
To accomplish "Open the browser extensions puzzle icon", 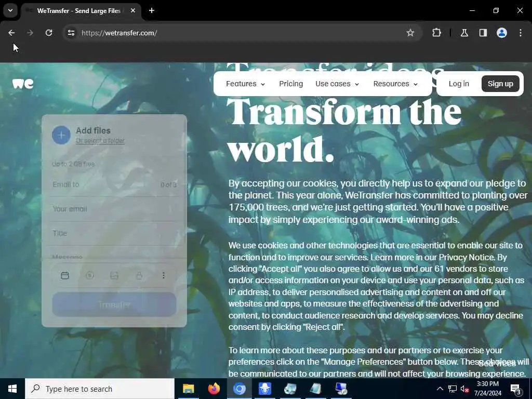I will tap(436, 33).
